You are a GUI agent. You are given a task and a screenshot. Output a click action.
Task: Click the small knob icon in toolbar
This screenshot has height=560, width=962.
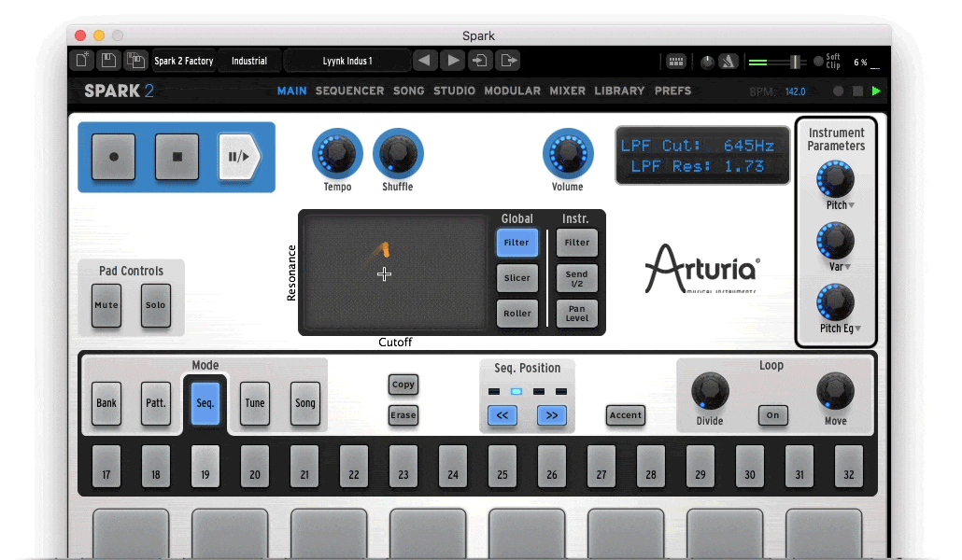[707, 62]
